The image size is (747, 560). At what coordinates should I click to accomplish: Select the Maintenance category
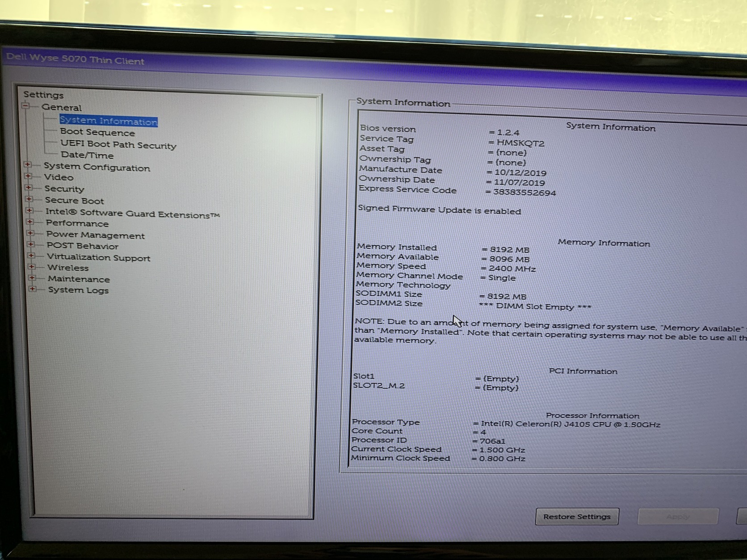[79, 279]
